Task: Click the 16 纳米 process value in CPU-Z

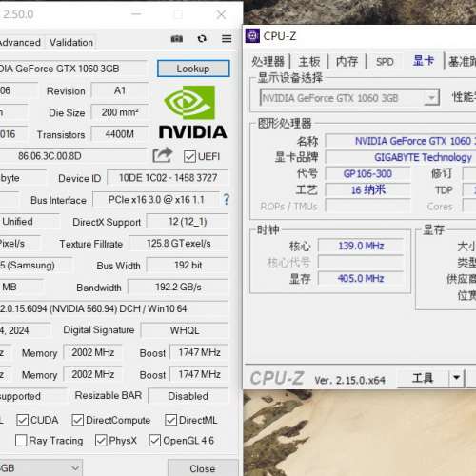Action: tap(367, 190)
